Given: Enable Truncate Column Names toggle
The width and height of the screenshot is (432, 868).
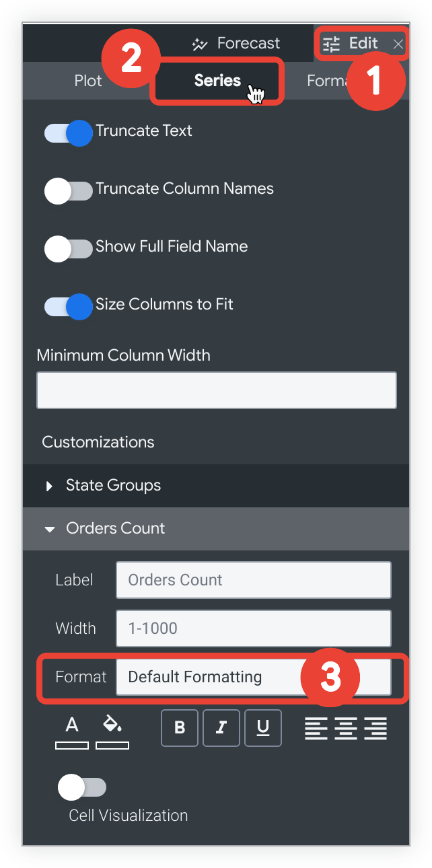Looking at the screenshot, I should (69, 190).
